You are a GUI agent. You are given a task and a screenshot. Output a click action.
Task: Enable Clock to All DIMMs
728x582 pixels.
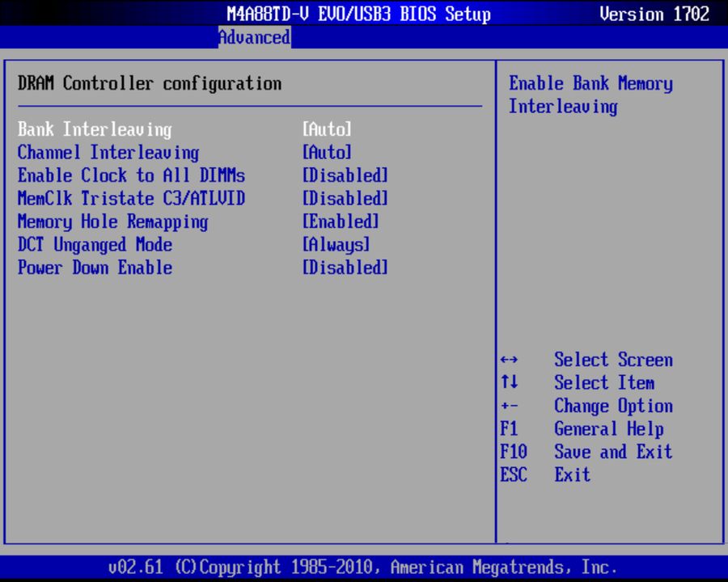(x=345, y=175)
